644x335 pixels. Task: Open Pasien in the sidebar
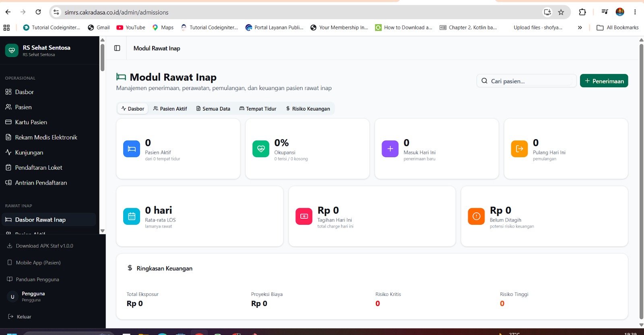click(x=48, y=107)
